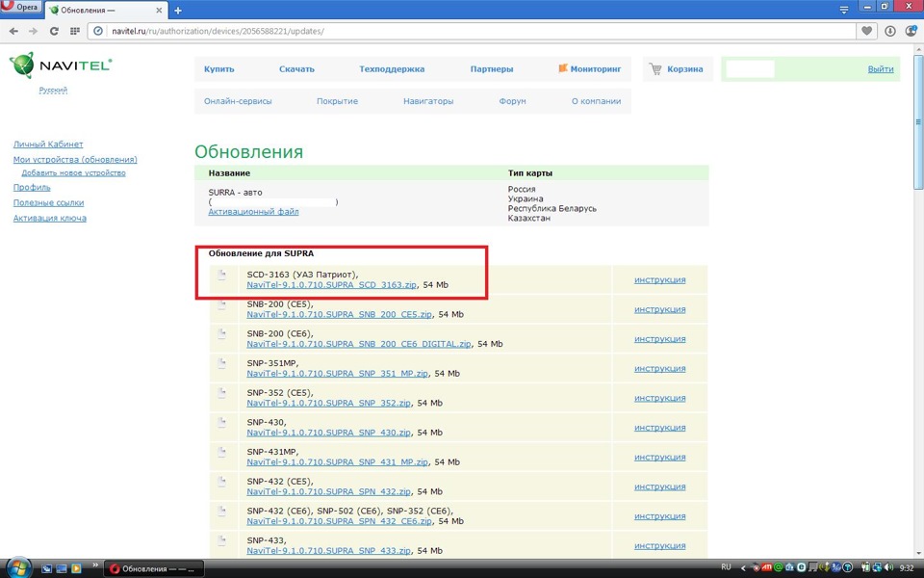Screen dimensions: 924x578
Task: Download NaviTel-9.1.0.710.SUPRA_SNP_351_MP.zip
Action: [338, 374]
